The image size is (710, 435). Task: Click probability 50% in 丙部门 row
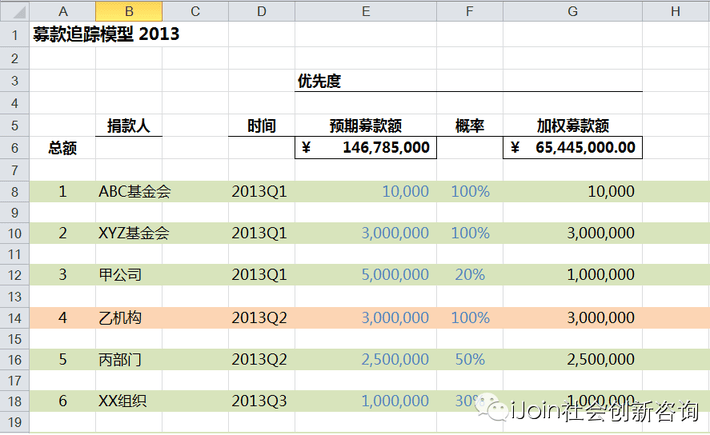pos(470,359)
